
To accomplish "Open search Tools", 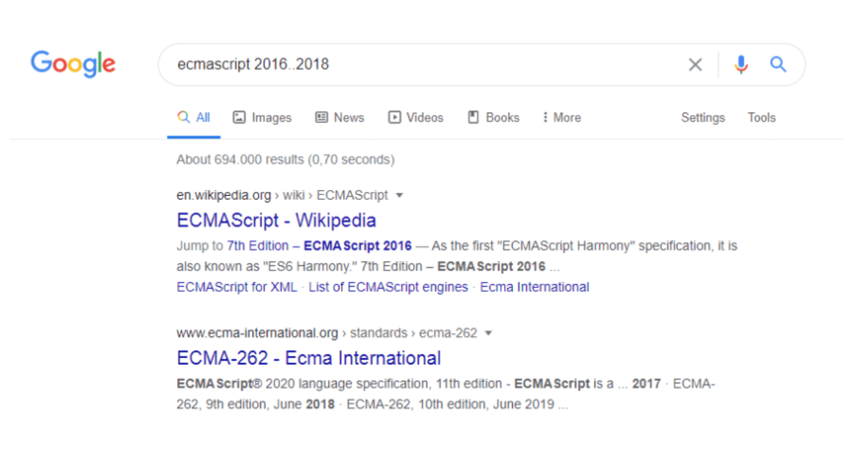I will click(762, 118).
